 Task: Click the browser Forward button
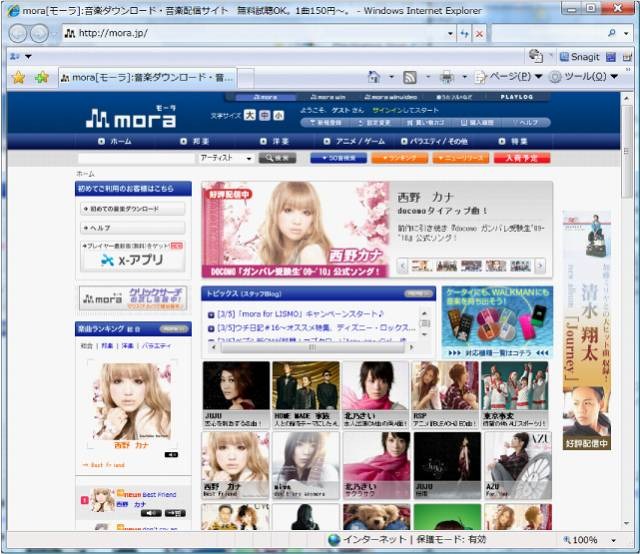pos(39,33)
